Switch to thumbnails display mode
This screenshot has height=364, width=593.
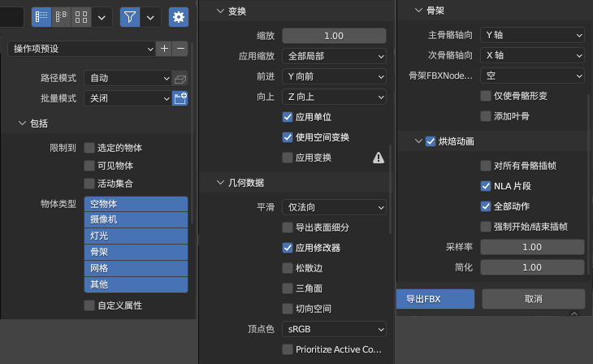pyautogui.click(x=81, y=17)
